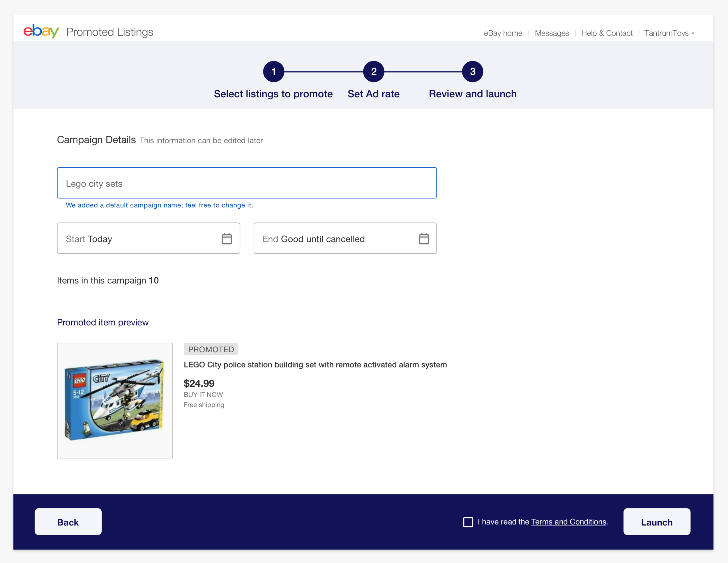The image size is (728, 563).
Task: Open the Start Today date field
Action: coord(140,239)
